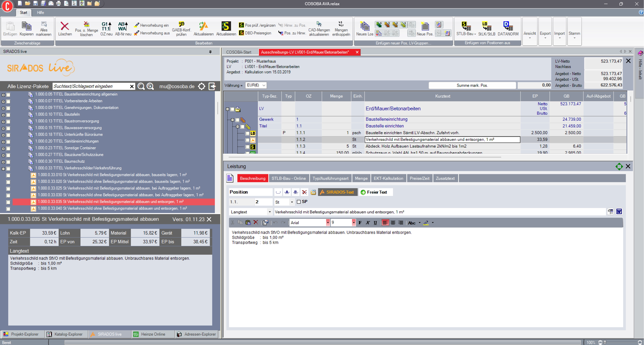Click the Löschen red X icon

[x=65, y=26]
